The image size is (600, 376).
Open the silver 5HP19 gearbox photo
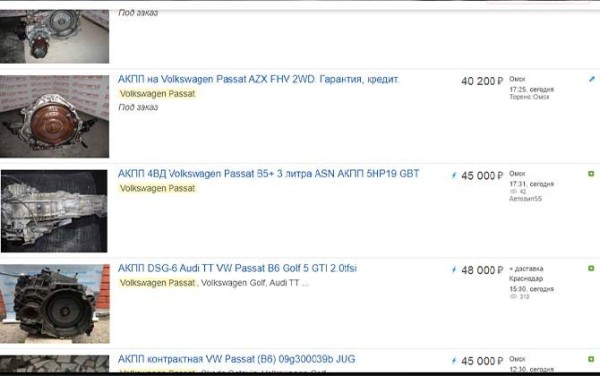[54, 211]
